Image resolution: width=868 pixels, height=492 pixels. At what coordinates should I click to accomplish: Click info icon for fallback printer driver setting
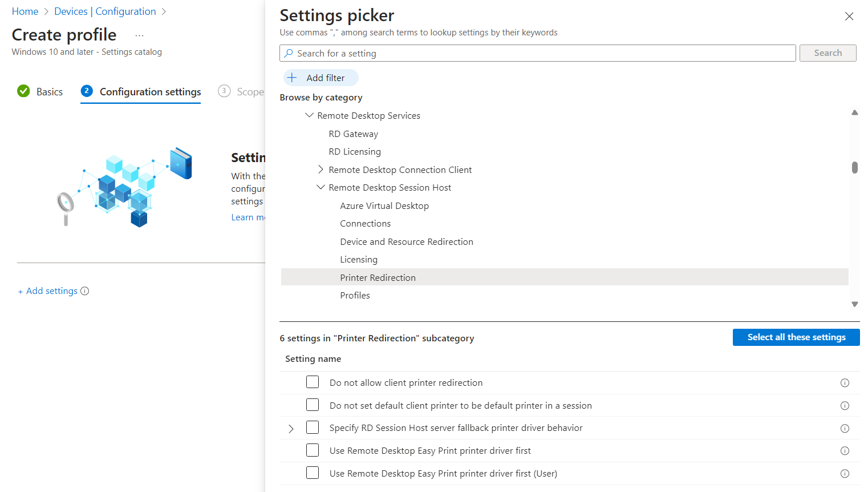(x=845, y=429)
